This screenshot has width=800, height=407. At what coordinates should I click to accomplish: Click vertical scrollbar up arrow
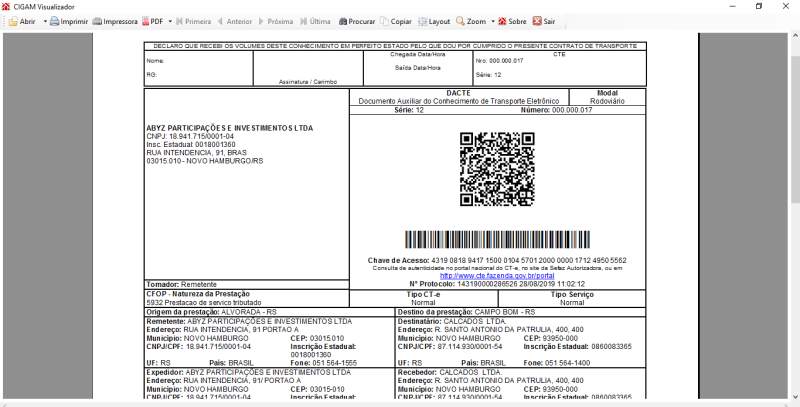tap(795, 37)
